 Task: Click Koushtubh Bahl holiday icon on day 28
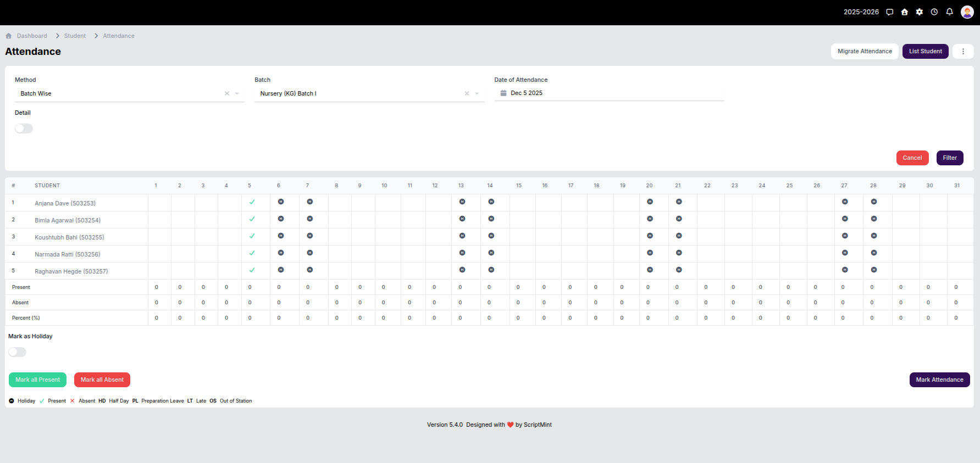[874, 236]
